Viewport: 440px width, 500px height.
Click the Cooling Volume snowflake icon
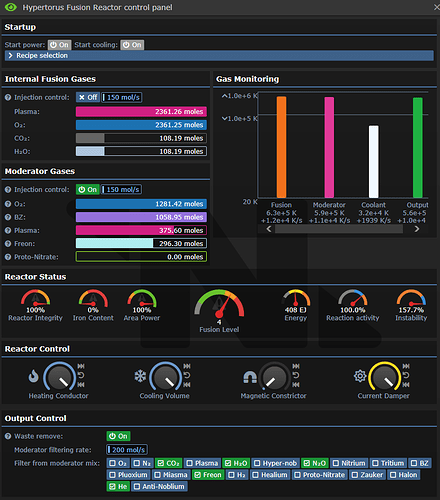(140, 376)
